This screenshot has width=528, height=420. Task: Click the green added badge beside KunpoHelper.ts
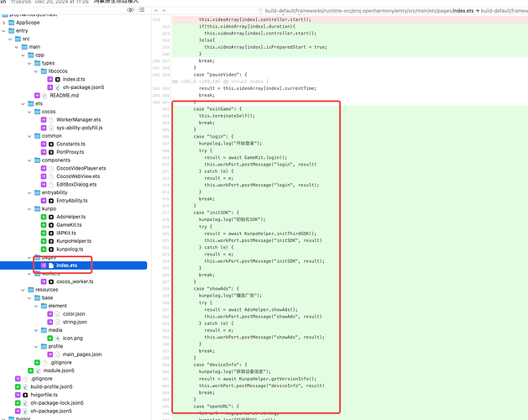(44, 241)
